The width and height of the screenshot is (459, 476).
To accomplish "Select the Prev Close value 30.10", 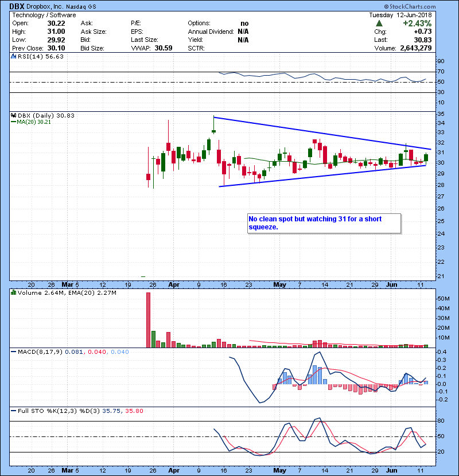I will tap(56, 48).
